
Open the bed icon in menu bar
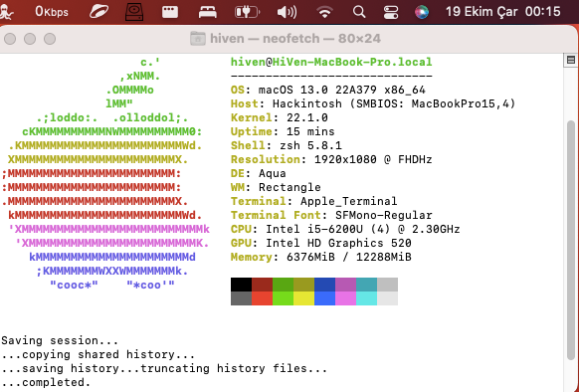click(x=208, y=12)
